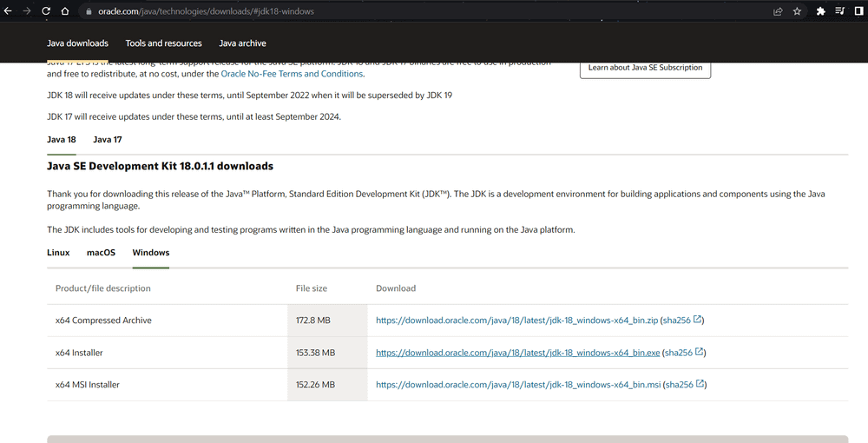Open the media control playlist icon
868x443 pixels.
[x=839, y=11]
